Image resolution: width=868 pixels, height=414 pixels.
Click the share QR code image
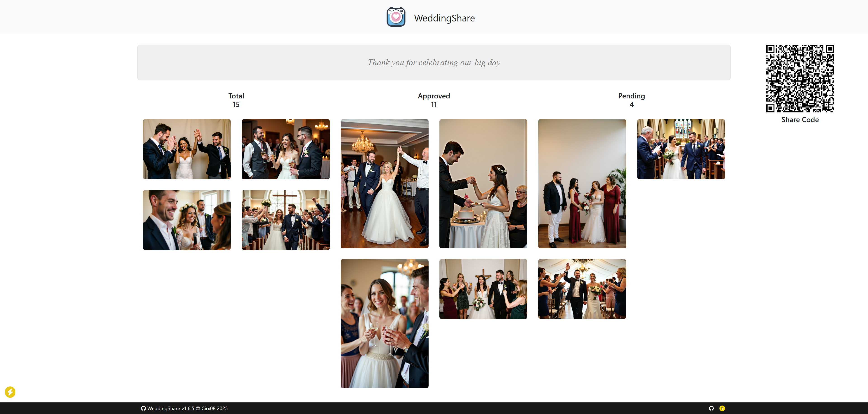tap(800, 78)
